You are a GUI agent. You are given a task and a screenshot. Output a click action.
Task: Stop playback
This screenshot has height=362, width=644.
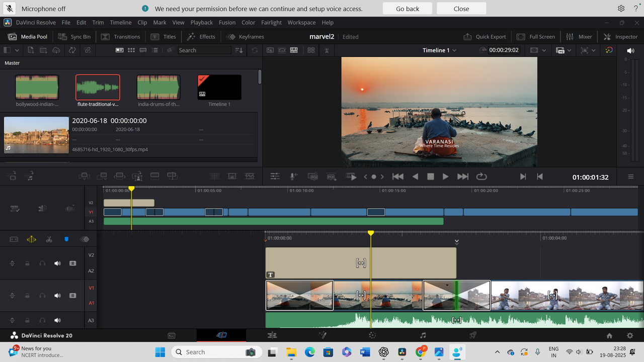coord(431,176)
